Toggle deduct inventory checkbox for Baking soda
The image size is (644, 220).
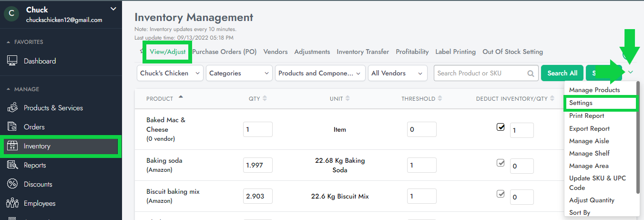click(x=501, y=163)
